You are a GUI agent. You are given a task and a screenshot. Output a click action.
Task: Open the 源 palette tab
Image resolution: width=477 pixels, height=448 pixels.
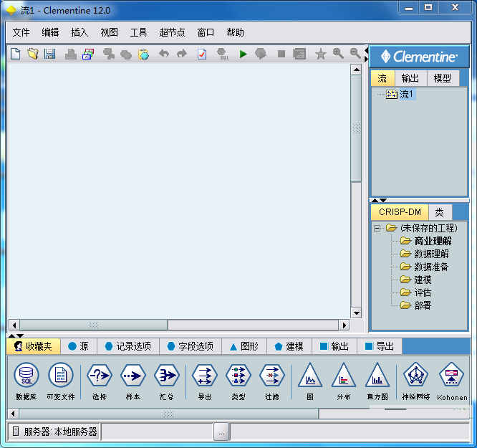tap(79, 346)
